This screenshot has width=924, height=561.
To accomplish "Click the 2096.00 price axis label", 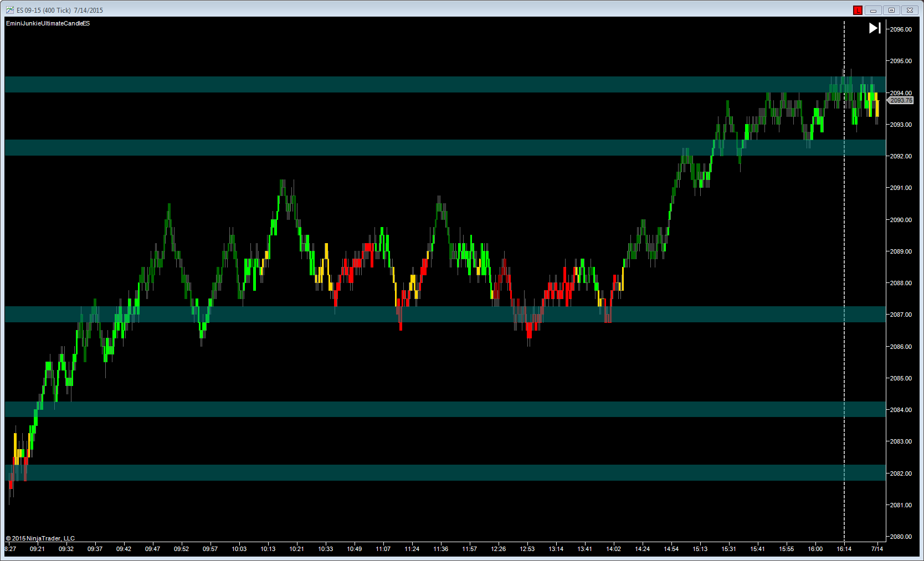I will 901,29.
